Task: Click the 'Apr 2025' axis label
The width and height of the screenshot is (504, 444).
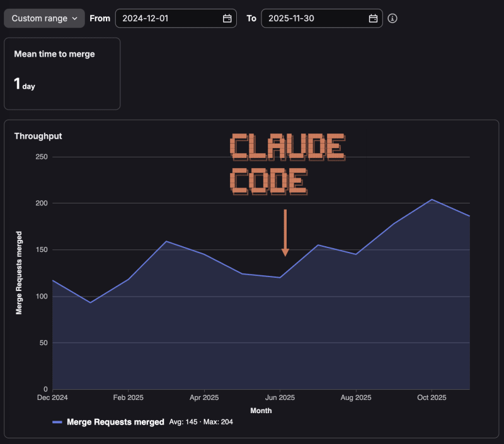Action: click(204, 397)
